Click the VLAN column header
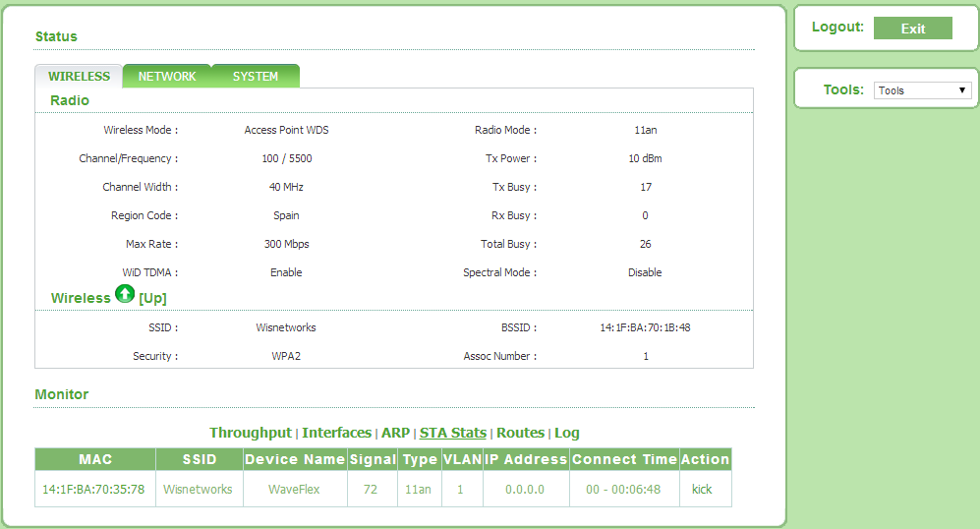The image size is (980, 529). point(462,459)
